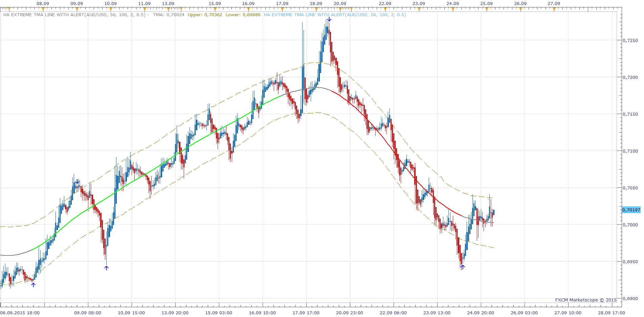
Task: Click the blue down arrow above the 09.09 high
Action: pos(77,182)
